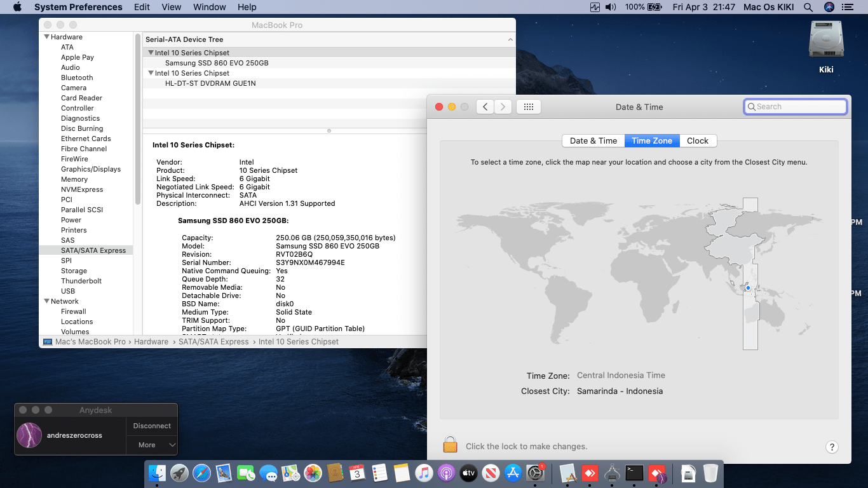Open the Mail stamp icon in Dock
868x488 pixels.
[x=224, y=473]
